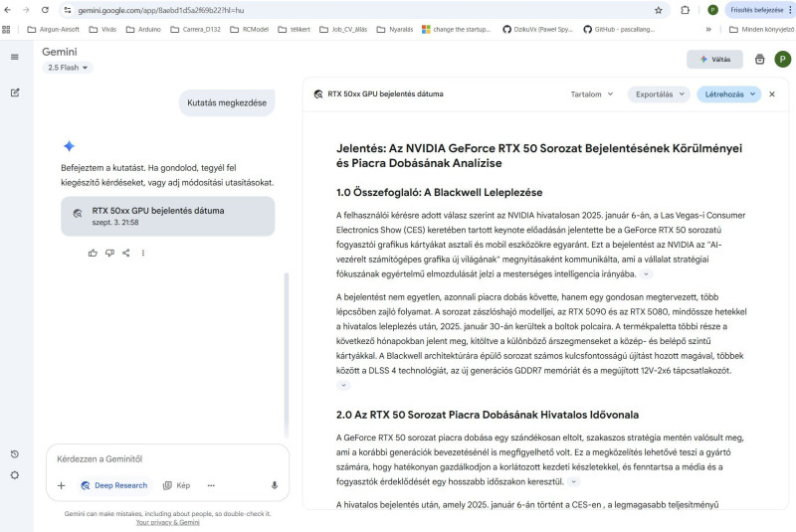Image resolution: width=796 pixels, height=532 pixels.
Task: Open the three-dot more tools icon in prompt box
Action: point(211,485)
